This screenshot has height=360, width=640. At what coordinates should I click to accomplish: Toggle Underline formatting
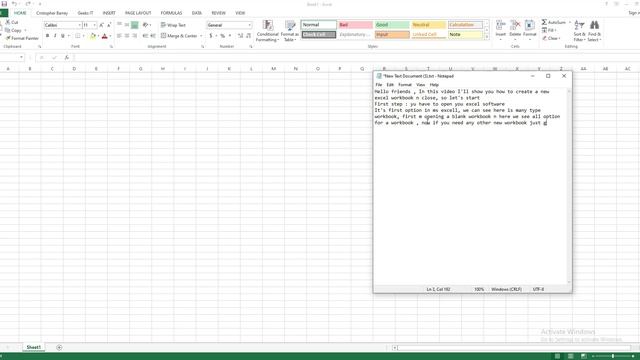pyautogui.click(x=63, y=36)
